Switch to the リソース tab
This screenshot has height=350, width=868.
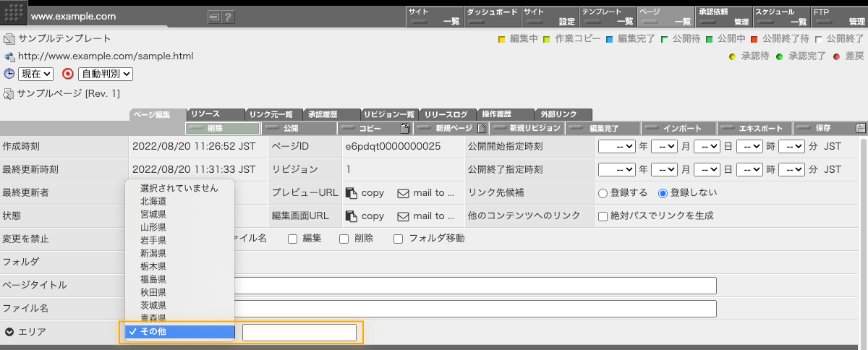(215, 114)
